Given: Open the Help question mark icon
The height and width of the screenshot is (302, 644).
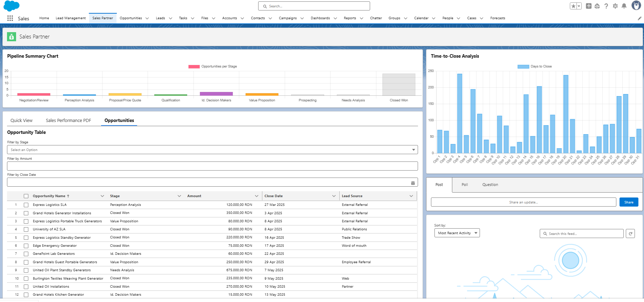Looking at the screenshot, I should click(x=606, y=6).
